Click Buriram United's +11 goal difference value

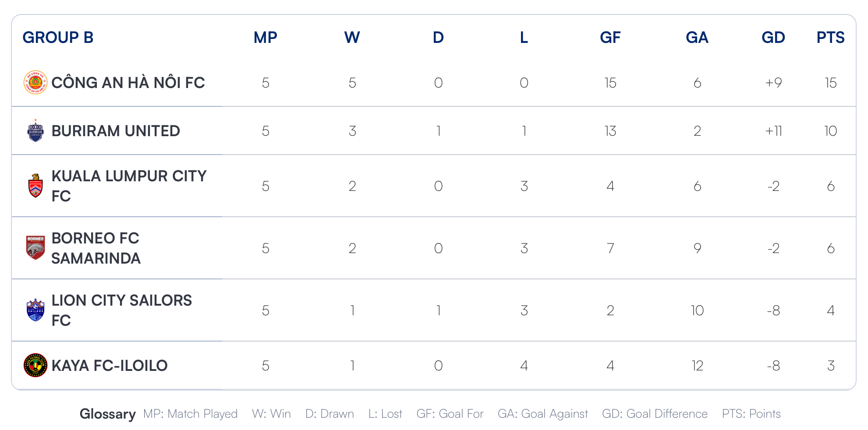[x=773, y=131]
